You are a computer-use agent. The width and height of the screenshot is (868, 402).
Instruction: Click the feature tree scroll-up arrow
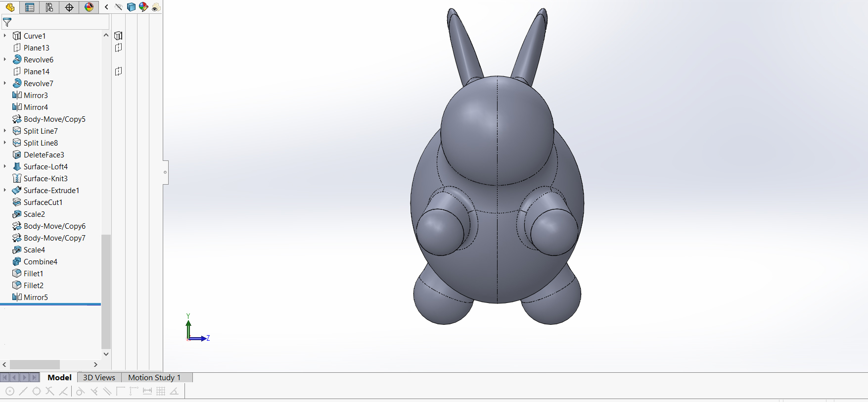(x=106, y=35)
